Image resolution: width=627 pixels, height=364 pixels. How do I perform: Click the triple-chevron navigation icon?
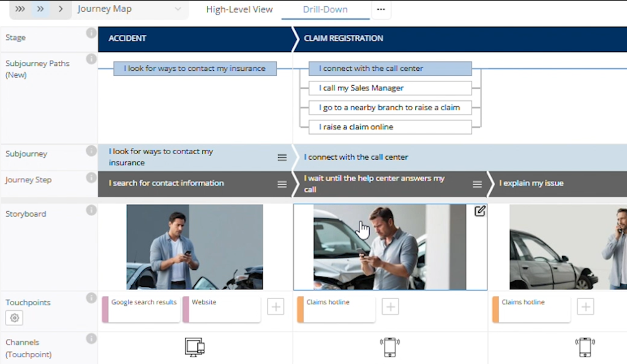coord(20,9)
